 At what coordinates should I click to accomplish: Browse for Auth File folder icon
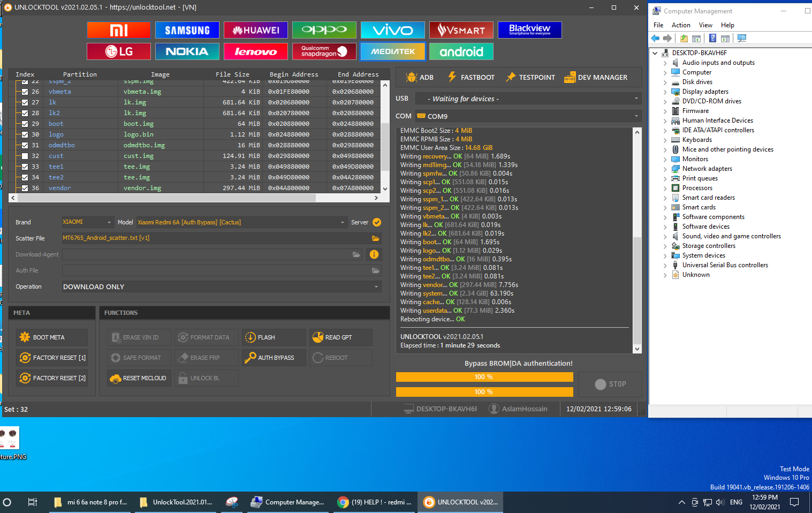(x=376, y=270)
